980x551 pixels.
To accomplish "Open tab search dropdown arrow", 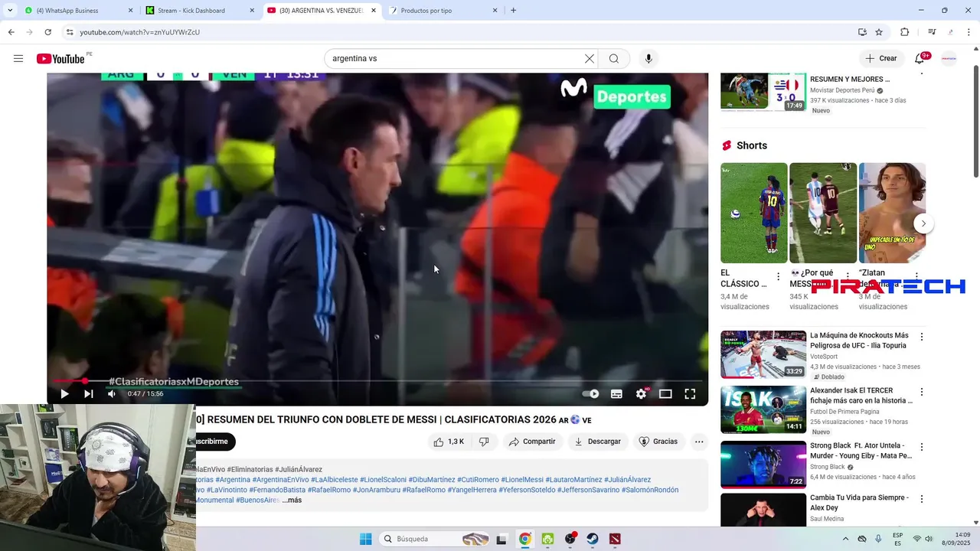I will [9, 11].
